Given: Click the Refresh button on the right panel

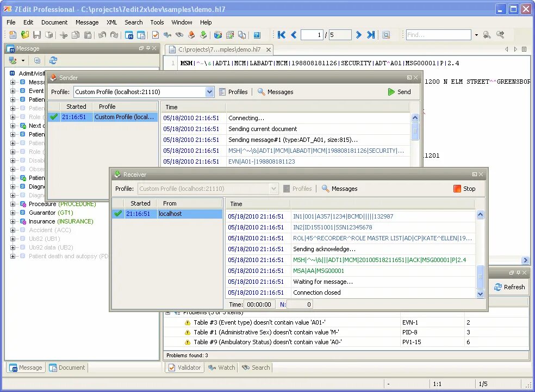Looking at the screenshot, I should pos(509,287).
